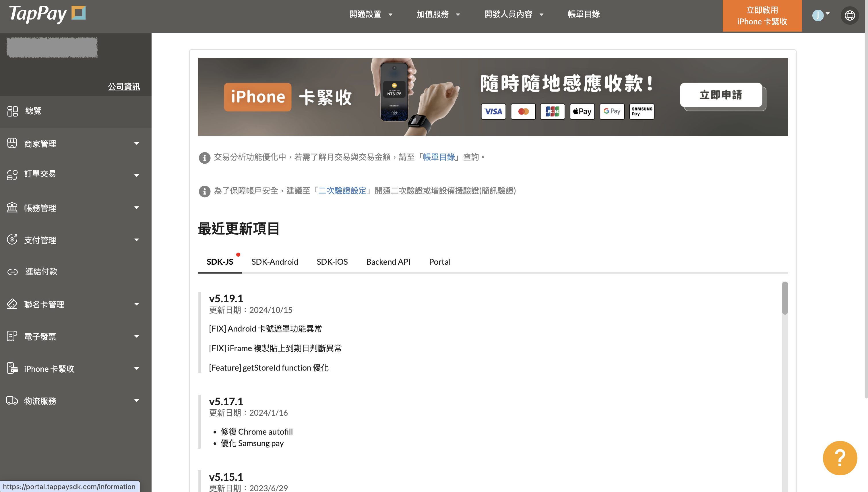The width and height of the screenshot is (868, 492).
Task: Click the help question mark button
Action: pyautogui.click(x=840, y=458)
